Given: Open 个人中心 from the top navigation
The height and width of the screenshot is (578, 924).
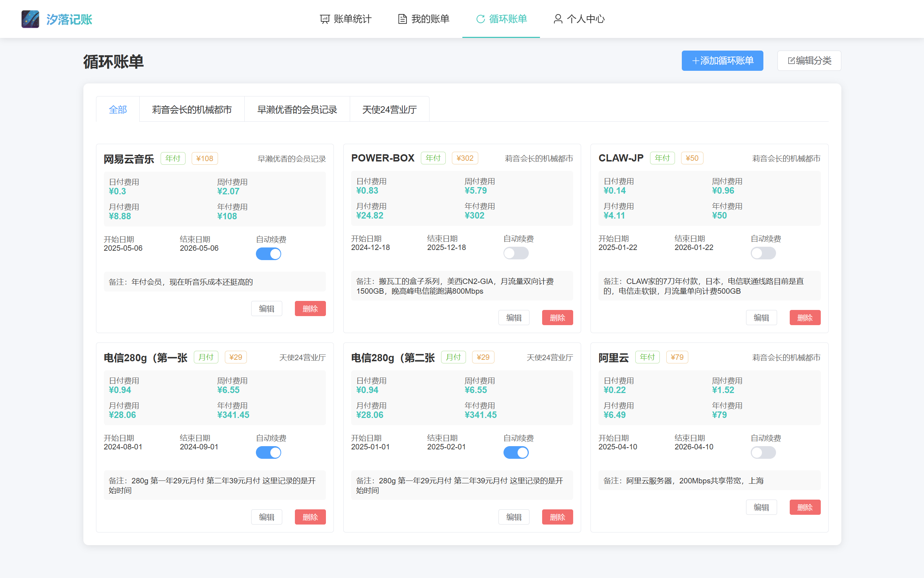Looking at the screenshot, I should pos(579,19).
